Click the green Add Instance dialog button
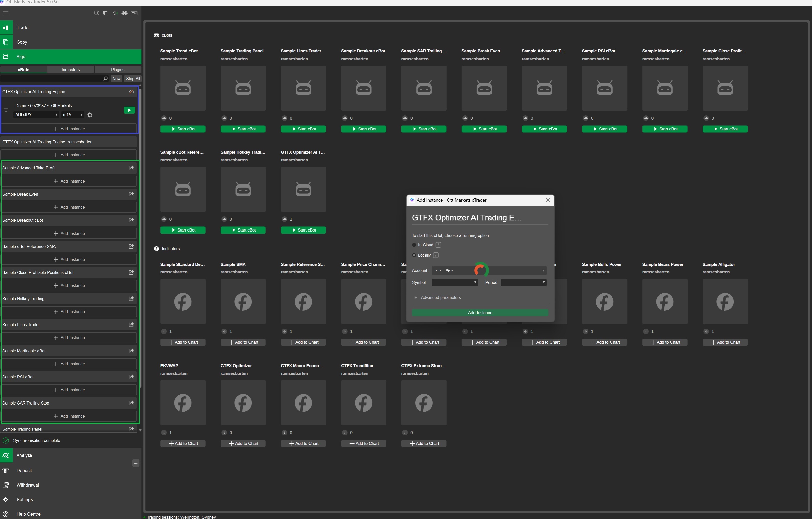Image resolution: width=812 pixels, height=519 pixels. [480, 313]
